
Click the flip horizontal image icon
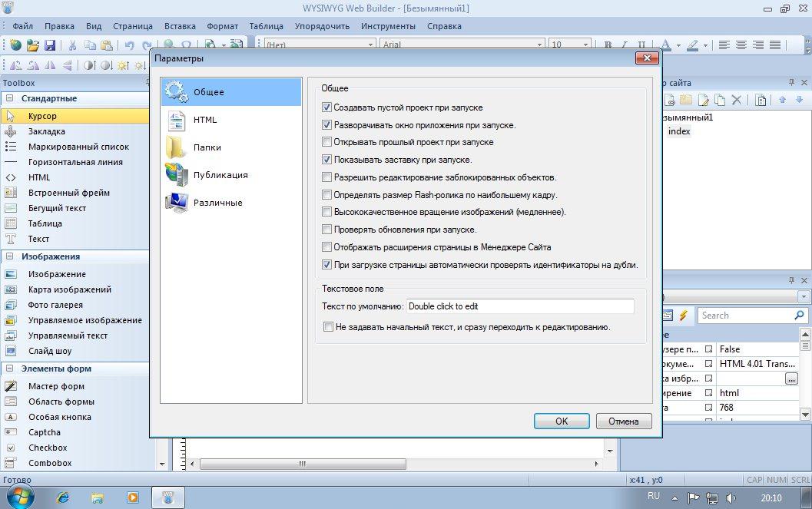(x=50, y=65)
